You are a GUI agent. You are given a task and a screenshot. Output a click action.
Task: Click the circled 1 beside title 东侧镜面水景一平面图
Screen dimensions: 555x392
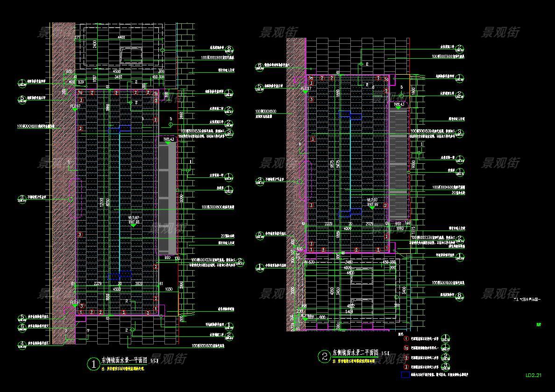click(x=95, y=363)
